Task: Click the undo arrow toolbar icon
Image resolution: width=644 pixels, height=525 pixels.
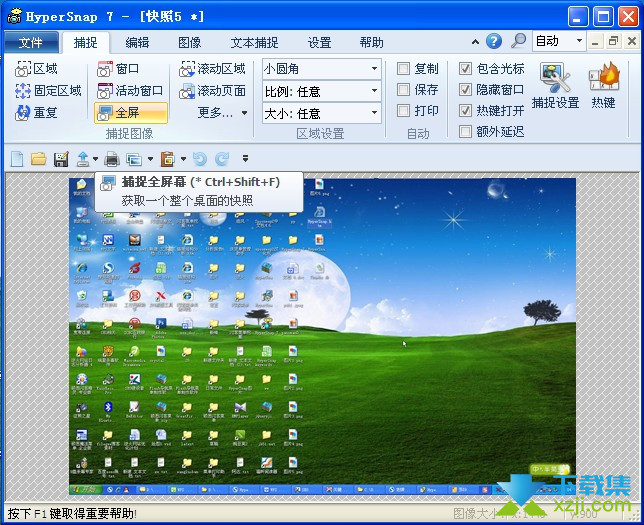Action: [200, 159]
